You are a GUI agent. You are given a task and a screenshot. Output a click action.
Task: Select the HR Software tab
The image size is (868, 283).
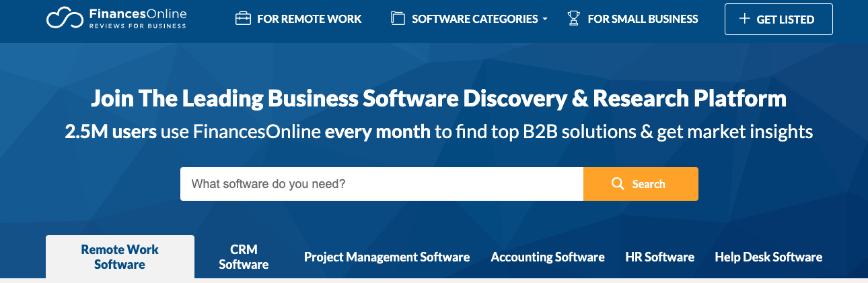coord(659,257)
